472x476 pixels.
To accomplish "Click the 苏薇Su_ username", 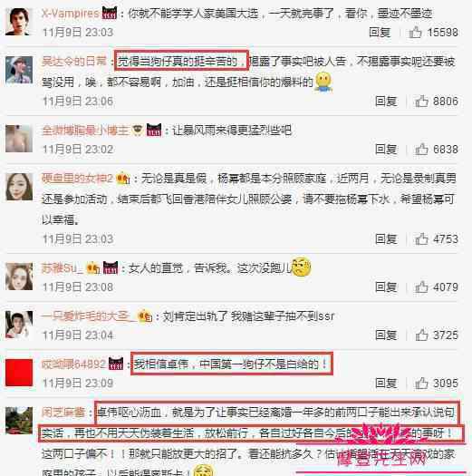I will (x=63, y=268).
